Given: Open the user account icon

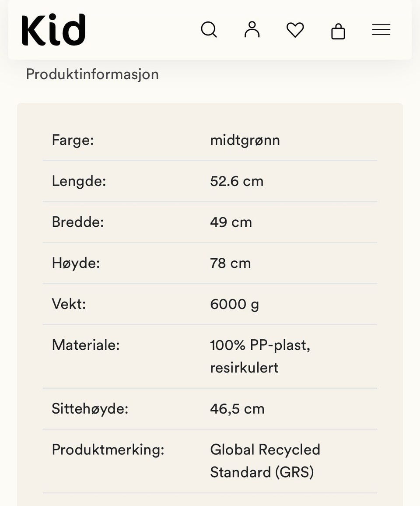Looking at the screenshot, I should click(252, 29).
